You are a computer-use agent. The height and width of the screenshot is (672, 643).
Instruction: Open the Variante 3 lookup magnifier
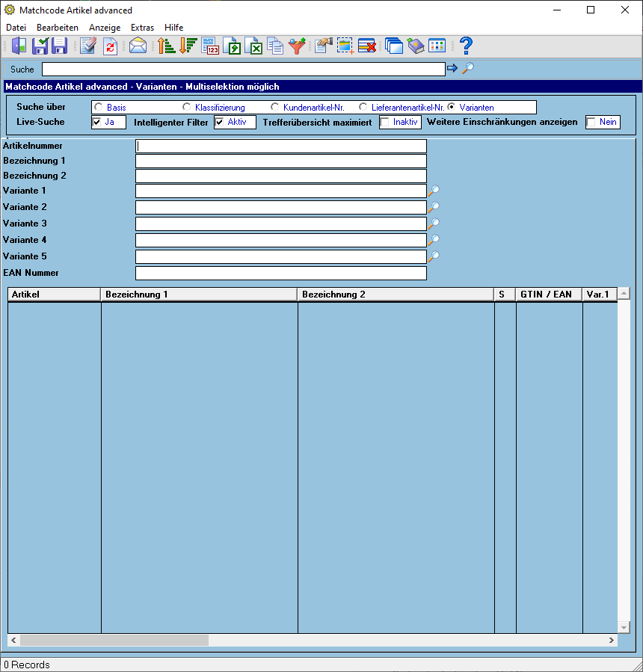(x=434, y=224)
